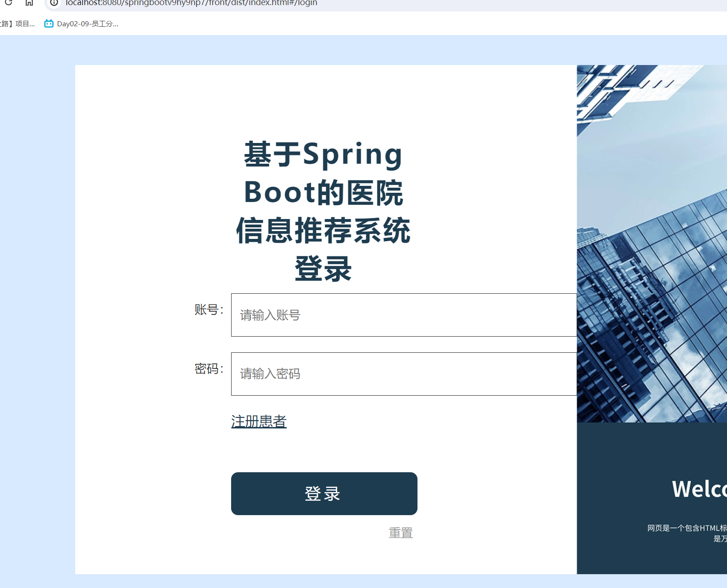Click the 密码: label
This screenshot has width=727, height=588.
click(209, 368)
